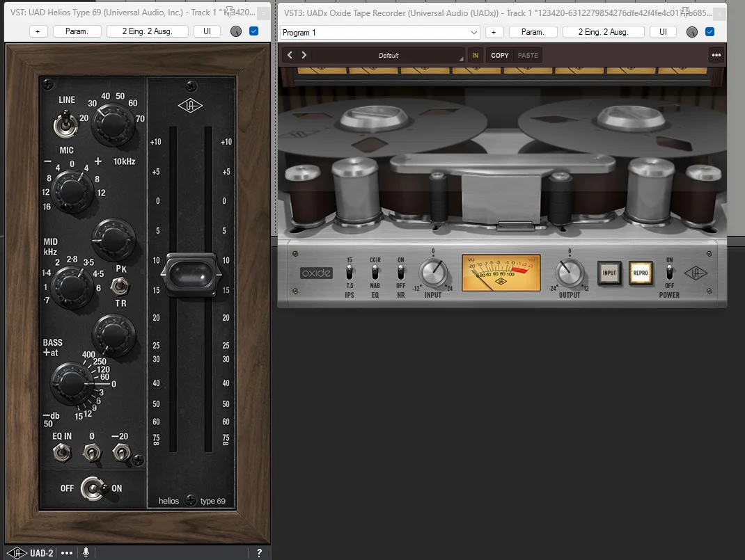
Task: Open the Program 1 preset dropdown
Action: point(379,32)
